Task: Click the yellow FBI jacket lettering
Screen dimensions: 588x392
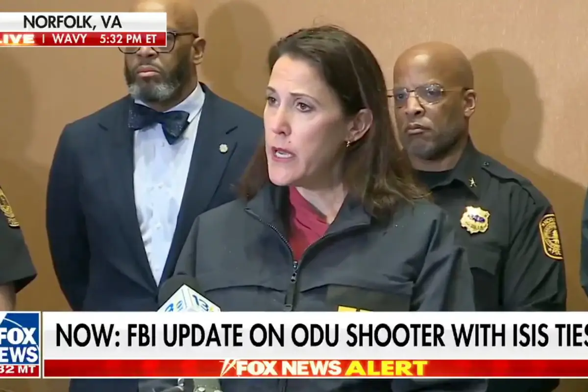Action: point(355,308)
